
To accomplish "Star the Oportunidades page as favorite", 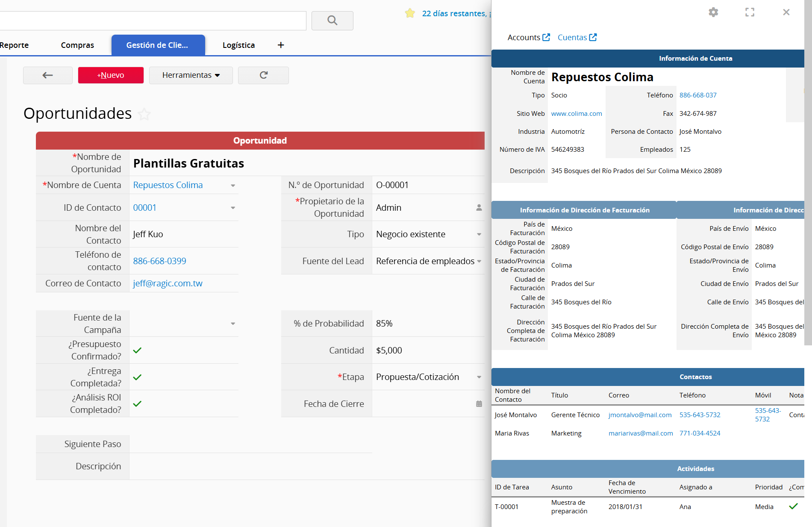I will [x=144, y=114].
